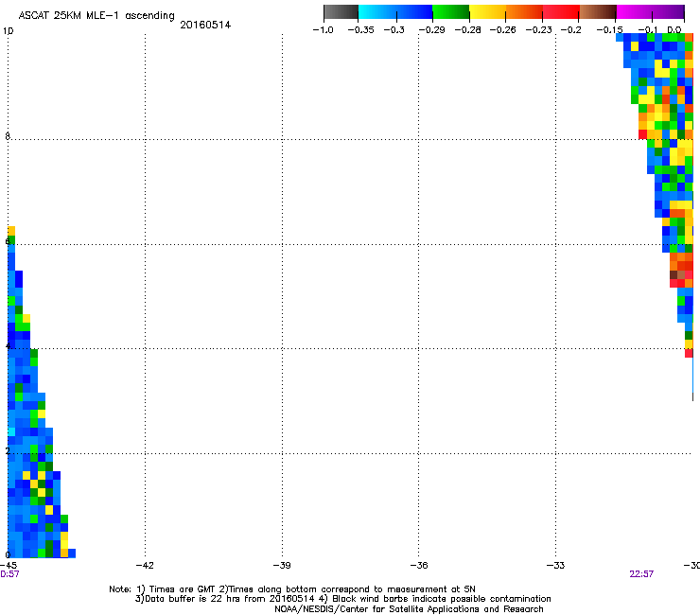Screen dimensions: 700x615
Task: Select the orange color bar segment
Action: pyautogui.click(x=524, y=12)
